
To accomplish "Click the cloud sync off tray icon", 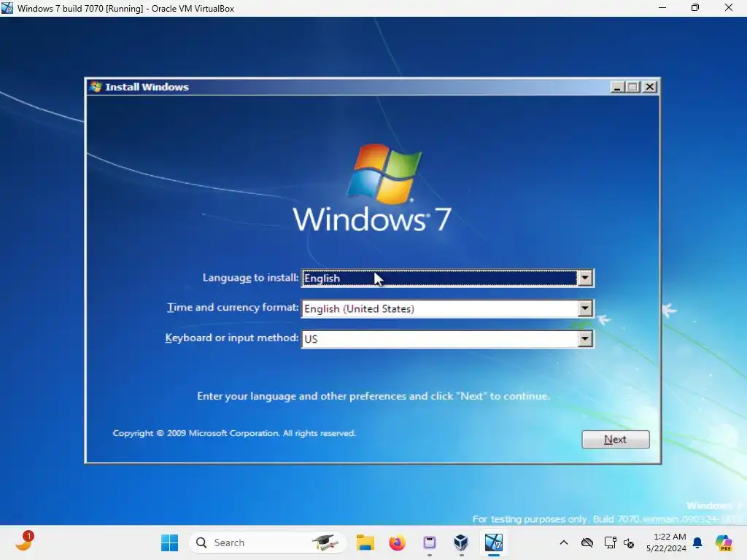I will (x=587, y=542).
